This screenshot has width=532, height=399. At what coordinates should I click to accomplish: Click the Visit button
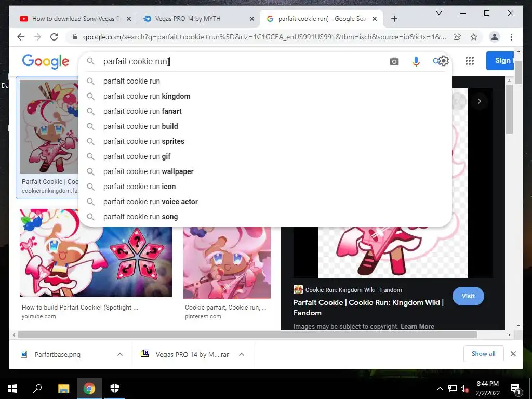point(468,296)
